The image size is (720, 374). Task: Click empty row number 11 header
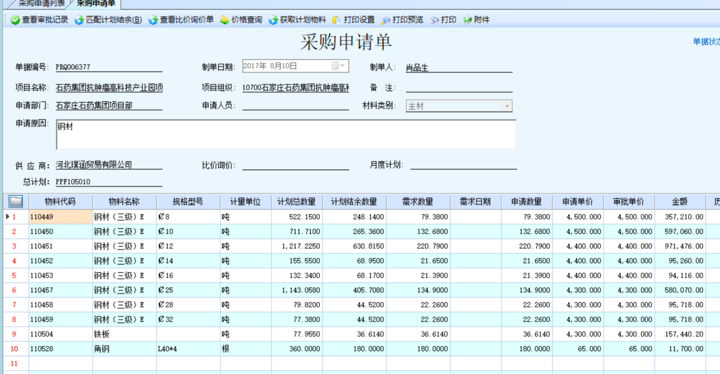click(16, 363)
